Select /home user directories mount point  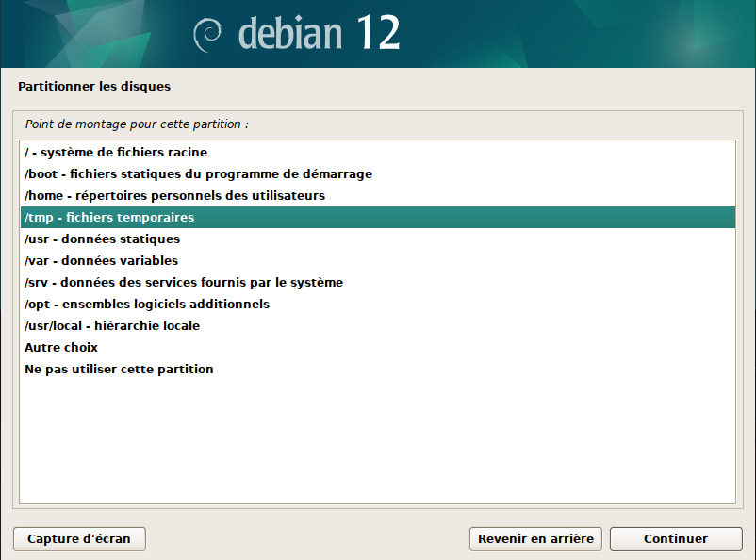(378, 196)
